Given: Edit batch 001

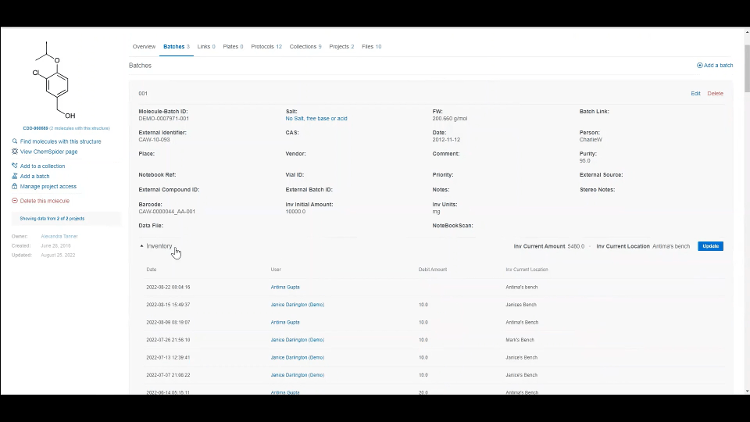Looking at the screenshot, I should click(696, 93).
